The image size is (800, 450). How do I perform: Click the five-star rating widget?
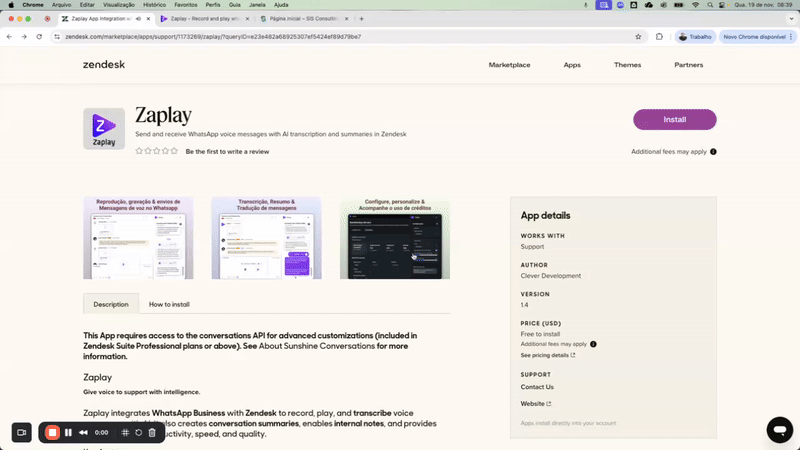click(x=157, y=151)
